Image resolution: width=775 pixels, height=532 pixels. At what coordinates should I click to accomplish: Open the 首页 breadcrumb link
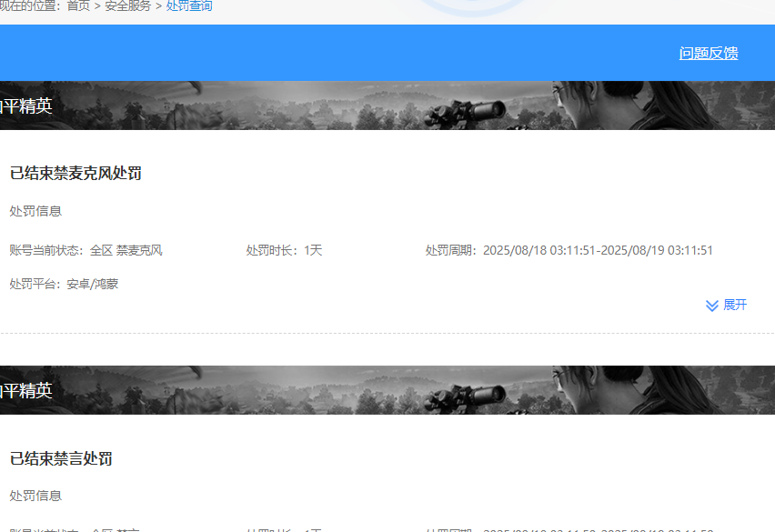76,5
